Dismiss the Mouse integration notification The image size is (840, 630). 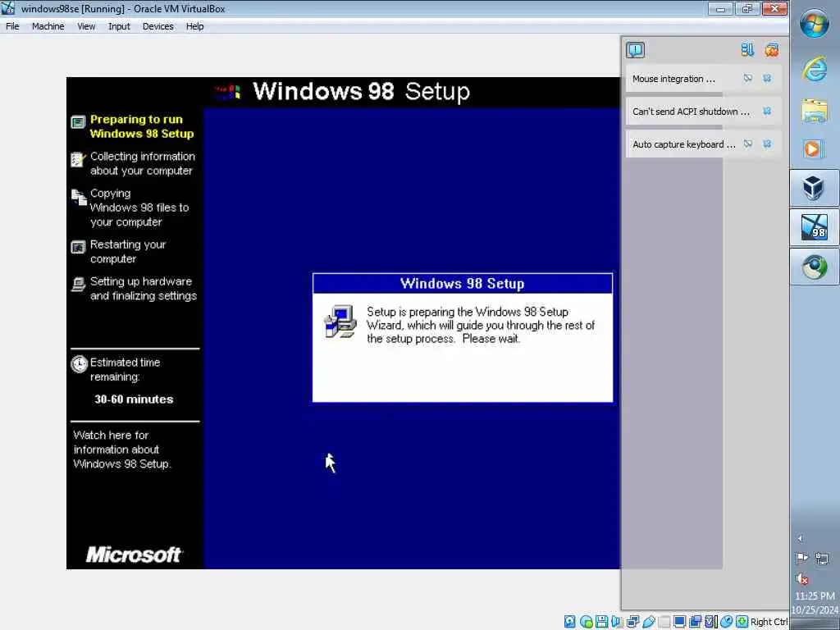coord(767,78)
